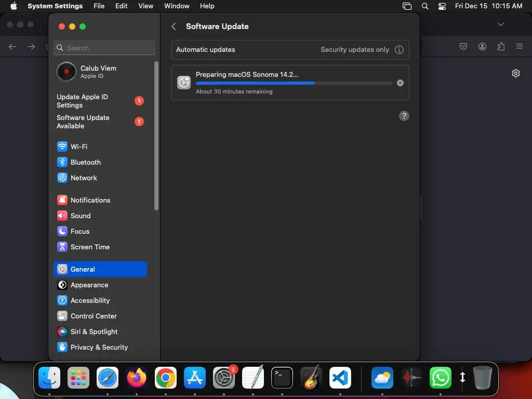
Task: Open the Software Update help button
Action: (404, 116)
